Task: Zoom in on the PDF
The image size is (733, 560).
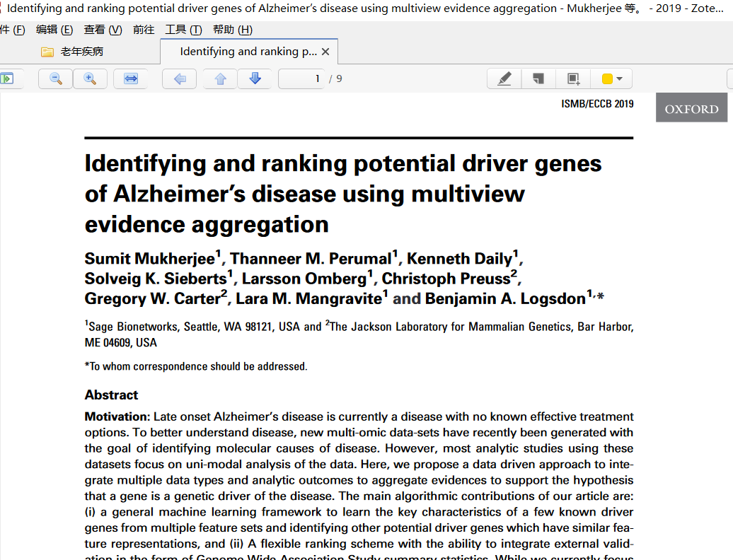Action: [90, 78]
